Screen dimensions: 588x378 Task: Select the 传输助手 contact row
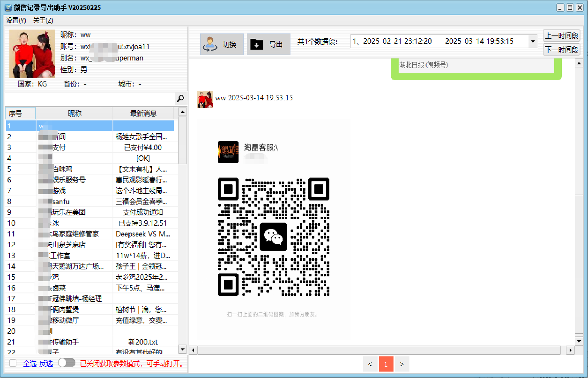click(90, 342)
